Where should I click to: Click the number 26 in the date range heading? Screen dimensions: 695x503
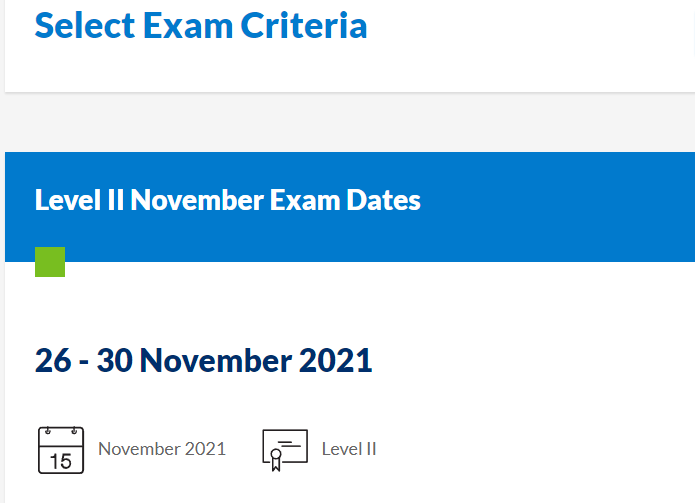(53, 360)
